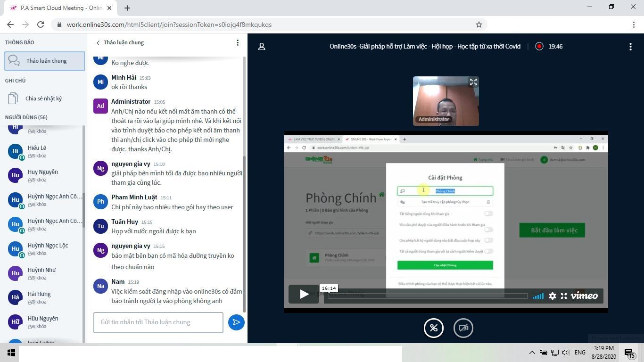The height and width of the screenshot is (362, 644).
Task: Click the NGƯỜI DÙNG (56) header
Action: click(26, 117)
